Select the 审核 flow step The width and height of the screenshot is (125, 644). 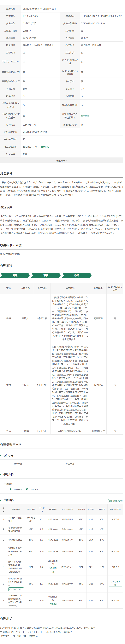pyautogui.click(x=46, y=275)
